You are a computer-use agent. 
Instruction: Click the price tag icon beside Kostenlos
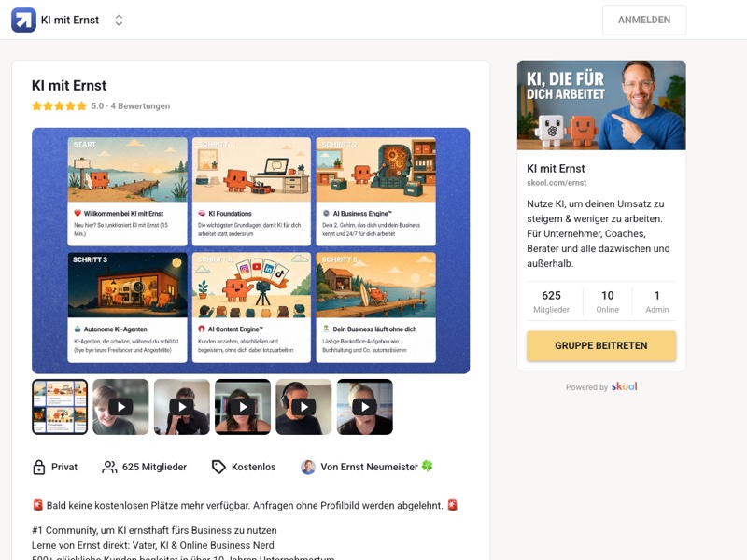218,468
